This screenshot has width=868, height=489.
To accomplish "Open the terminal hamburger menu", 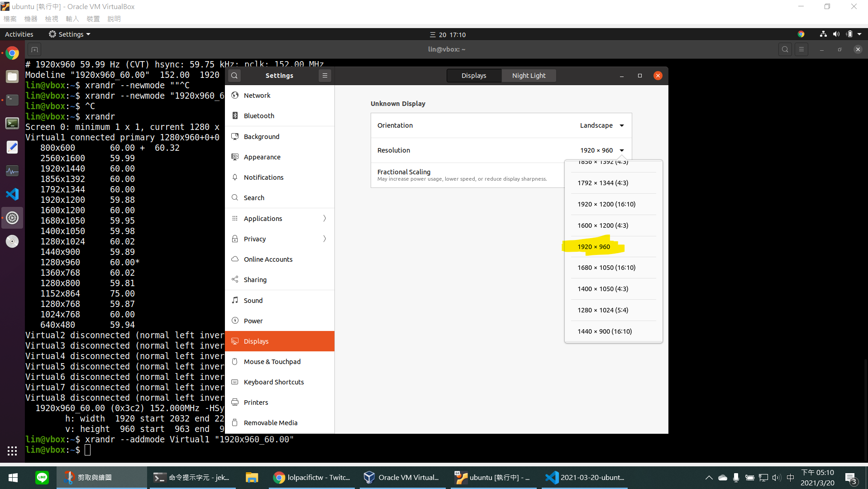I will tap(801, 49).
